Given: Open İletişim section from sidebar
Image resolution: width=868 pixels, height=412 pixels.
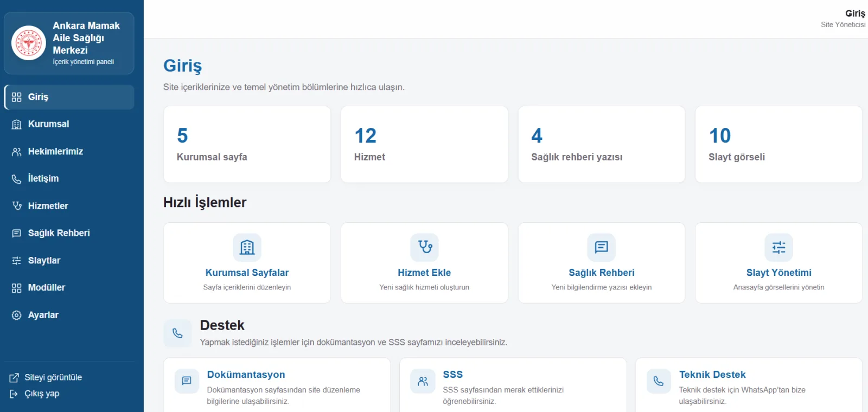Looking at the screenshot, I should 69,179.
